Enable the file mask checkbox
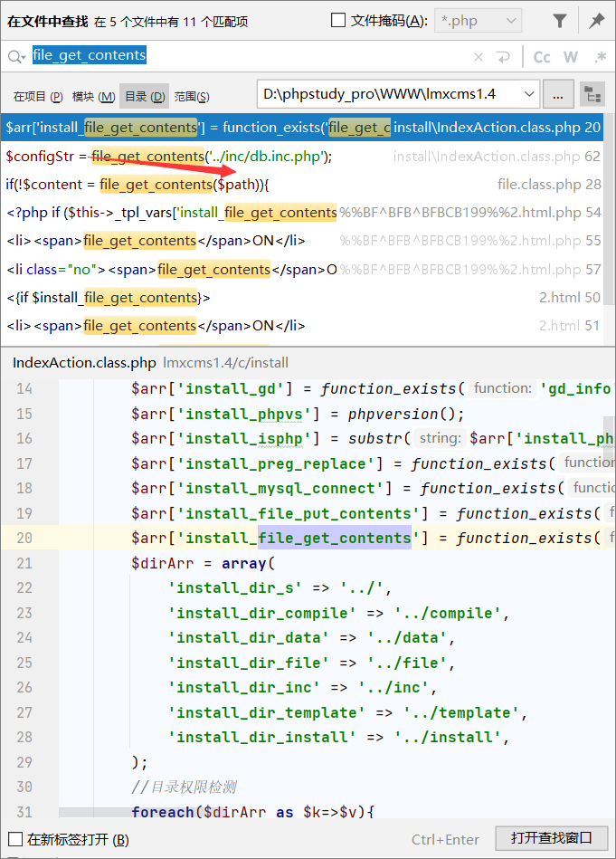The width and height of the screenshot is (616, 859). click(x=338, y=21)
